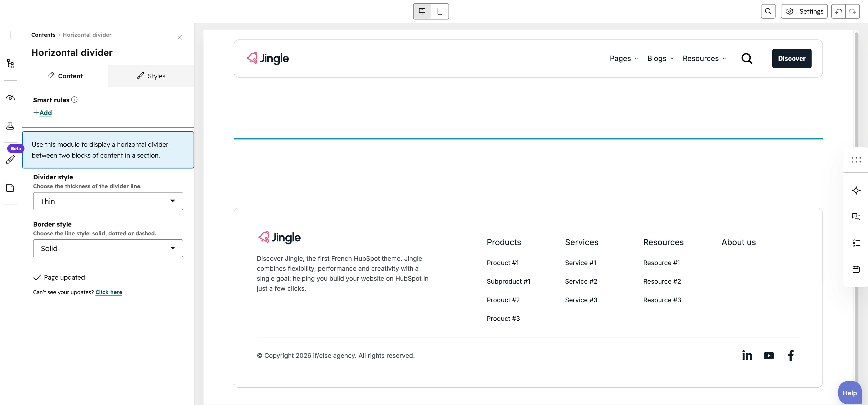
Task: Click the Add smart rule link
Action: [x=42, y=113]
